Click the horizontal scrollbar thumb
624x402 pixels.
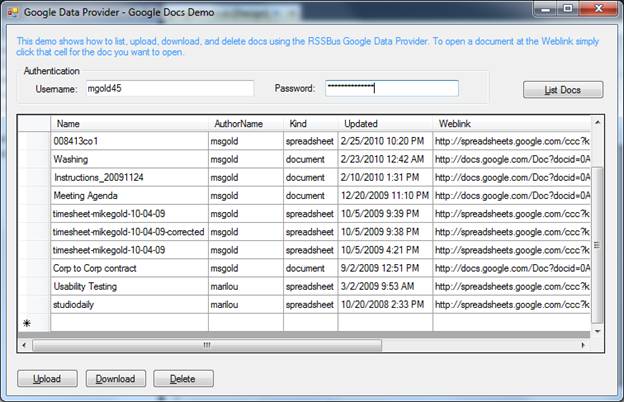[x=207, y=345]
